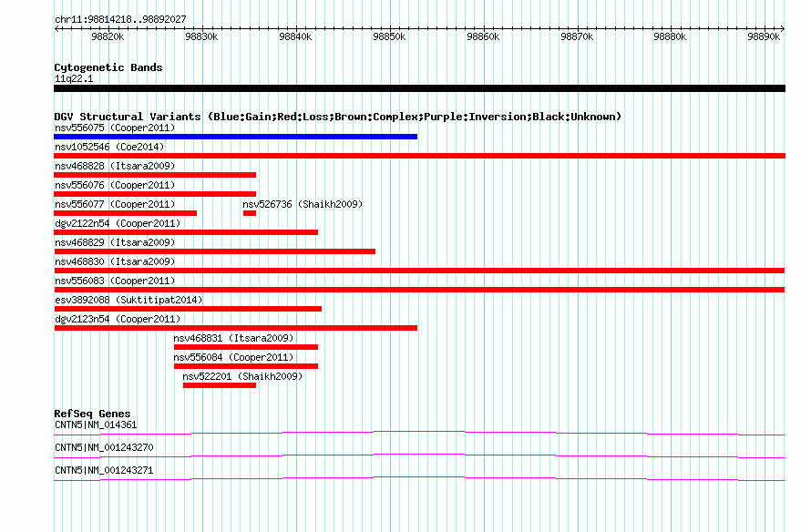Open esv3892088 (Suktitipat2014) variant label
811x532 pixels.
128,300
